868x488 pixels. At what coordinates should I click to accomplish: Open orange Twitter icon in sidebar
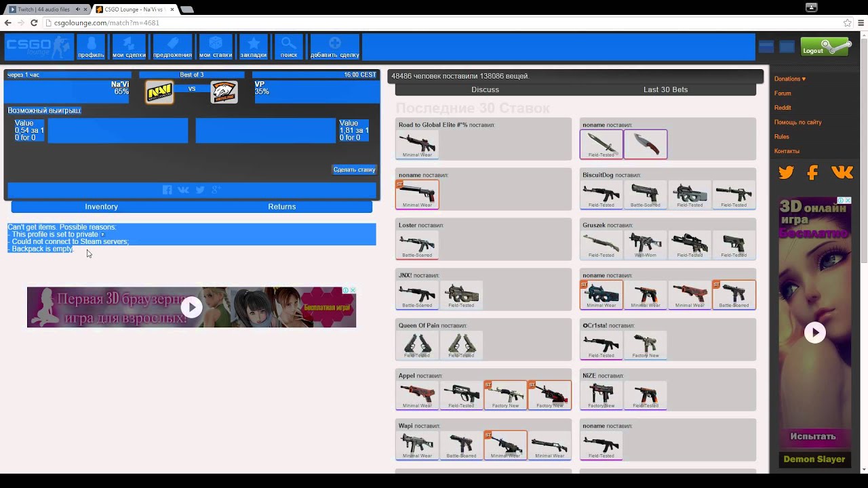click(786, 173)
